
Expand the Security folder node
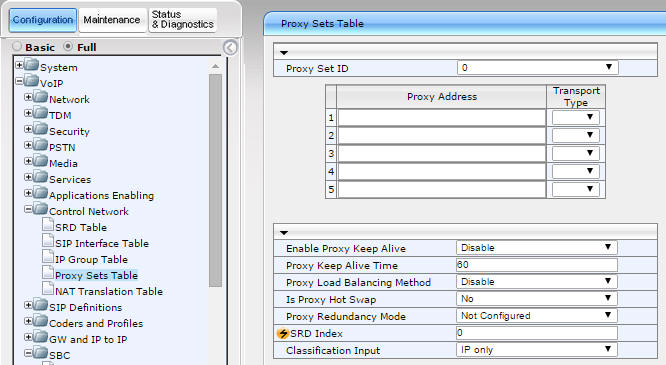click(28, 129)
